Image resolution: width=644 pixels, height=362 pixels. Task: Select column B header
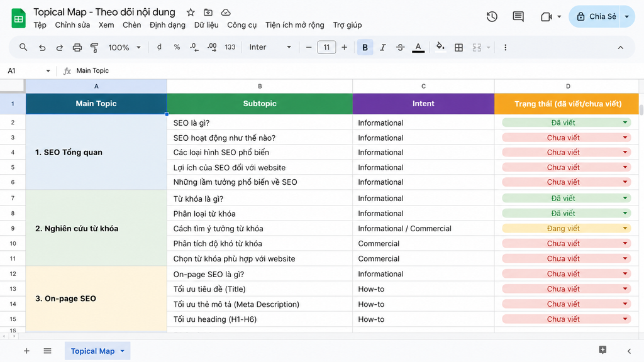(x=260, y=86)
